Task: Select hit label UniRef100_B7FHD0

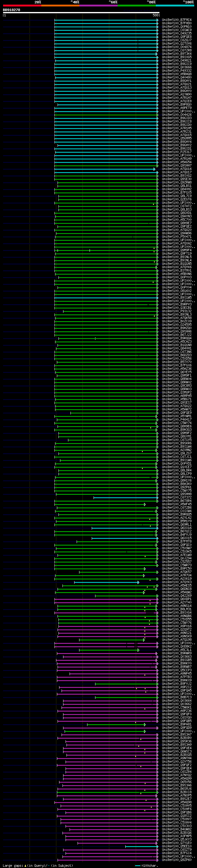Action: coord(177,23)
